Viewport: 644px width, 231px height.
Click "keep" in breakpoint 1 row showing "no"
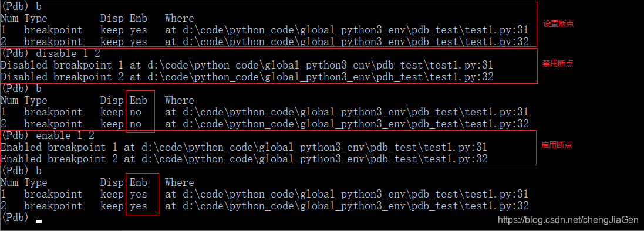[112, 112]
